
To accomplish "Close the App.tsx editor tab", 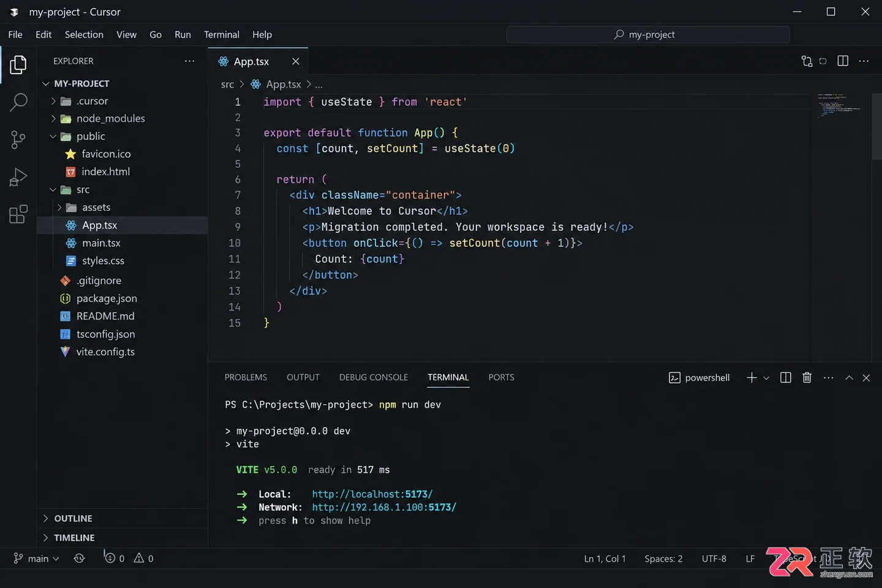I will coord(296,61).
